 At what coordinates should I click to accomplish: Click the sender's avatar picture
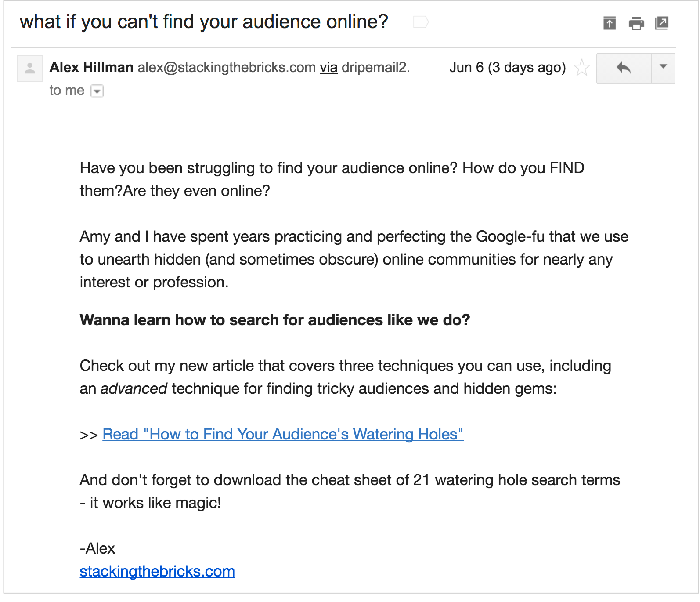coord(30,69)
